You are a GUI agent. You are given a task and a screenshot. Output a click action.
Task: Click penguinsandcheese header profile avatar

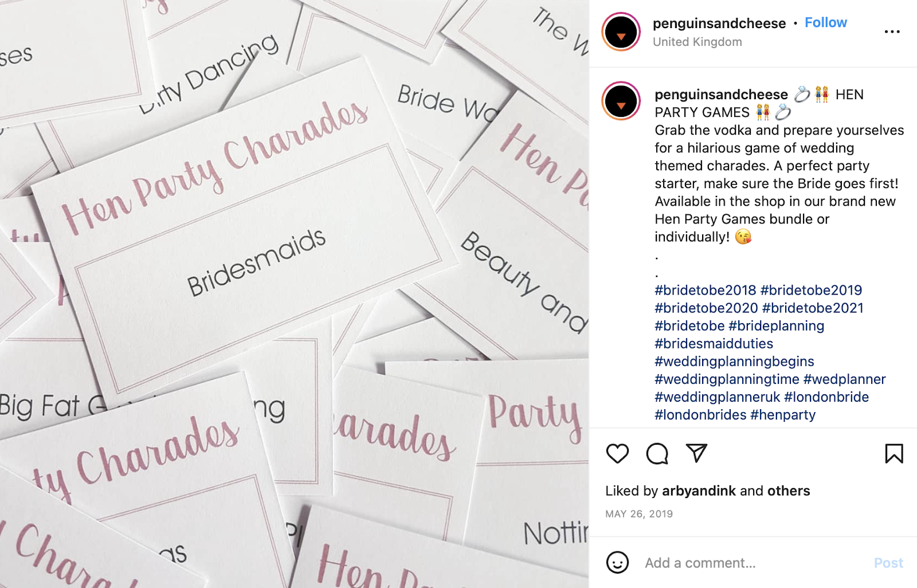point(621,32)
